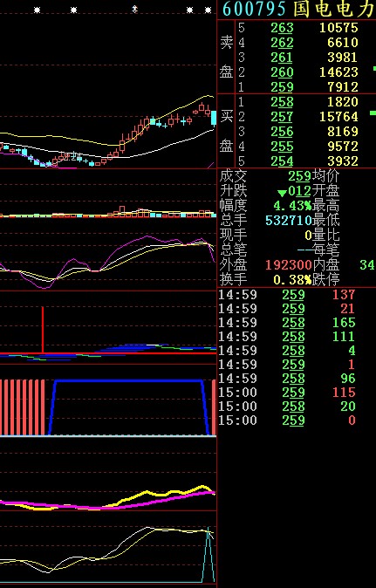Click the 均价 label
376x588 pixels.
[x=325, y=176]
